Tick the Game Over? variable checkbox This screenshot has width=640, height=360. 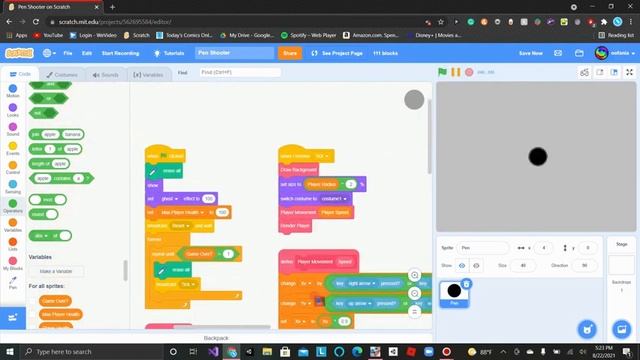coord(33,301)
